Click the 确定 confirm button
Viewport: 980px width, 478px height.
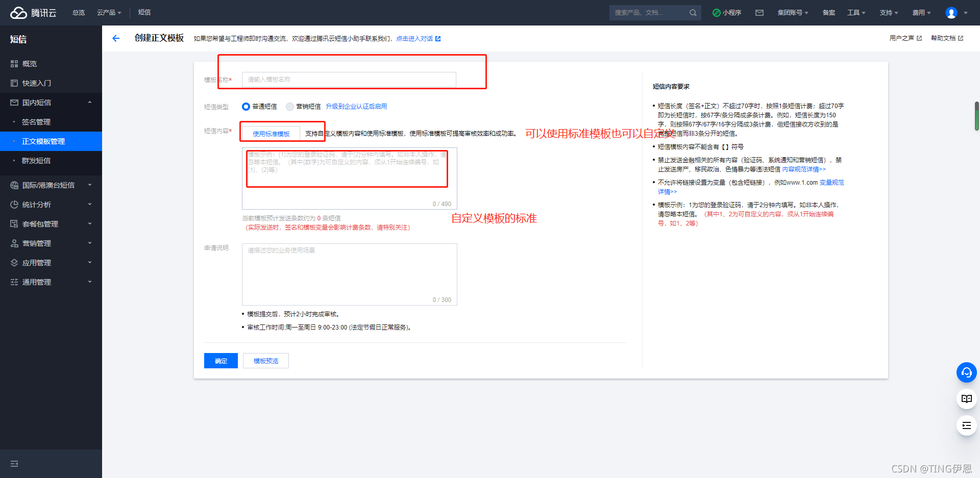(221, 361)
